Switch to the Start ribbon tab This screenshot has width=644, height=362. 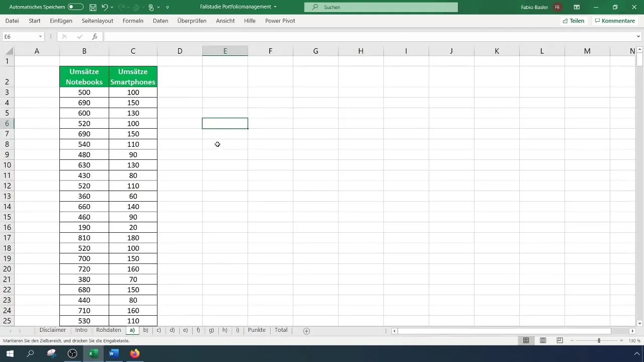pos(35,21)
